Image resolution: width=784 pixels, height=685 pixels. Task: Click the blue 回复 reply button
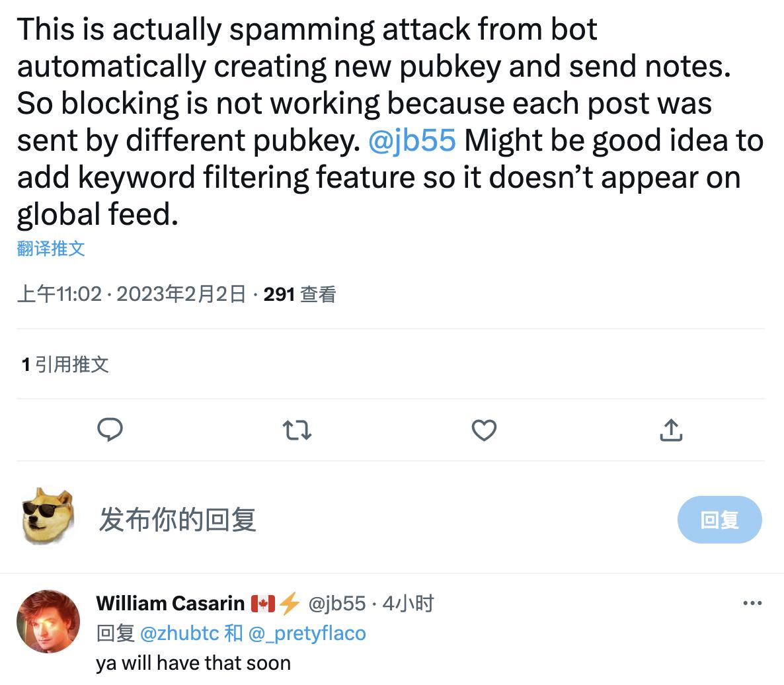pos(719,520)
